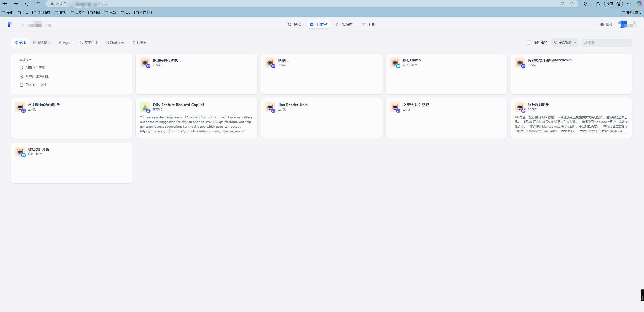Screen dimensions: 644x312
Task: Expand the 全部标签 tag filter dropdown
Action: 565,43
